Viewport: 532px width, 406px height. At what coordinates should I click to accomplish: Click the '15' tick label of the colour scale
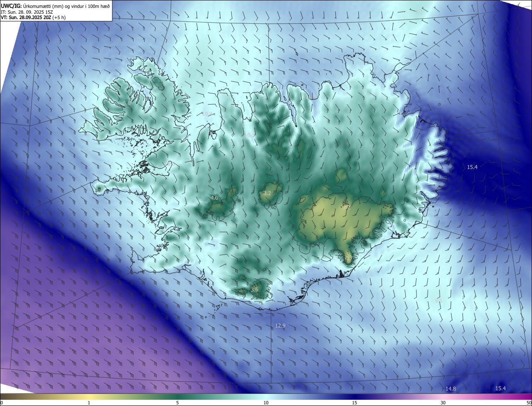click(355, 403)
